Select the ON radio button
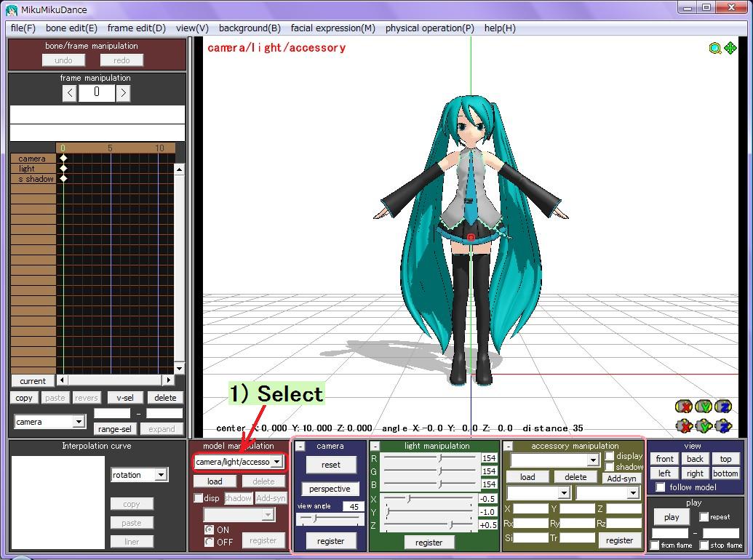 click(209, 529)
